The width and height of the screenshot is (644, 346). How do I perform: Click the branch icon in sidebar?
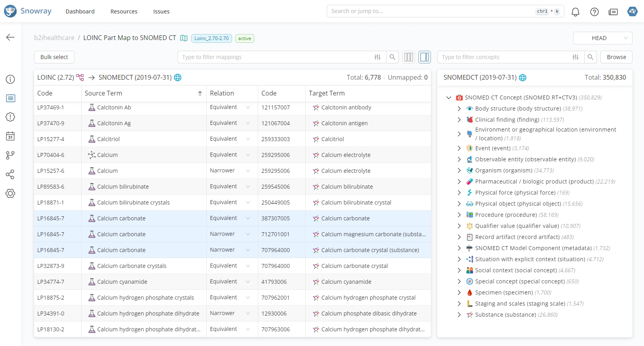tap(10, 155)
